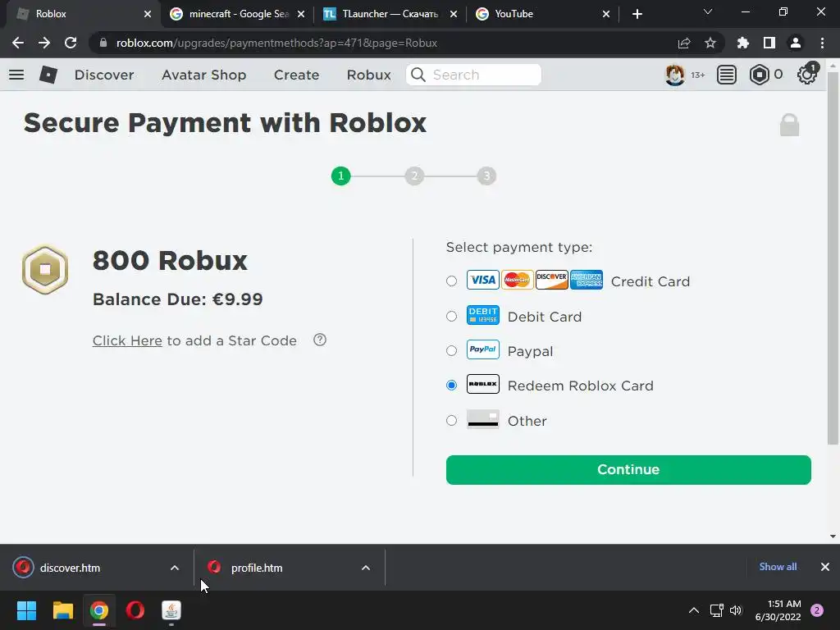Open the profile.htm downloaded file

coord(257,568)
